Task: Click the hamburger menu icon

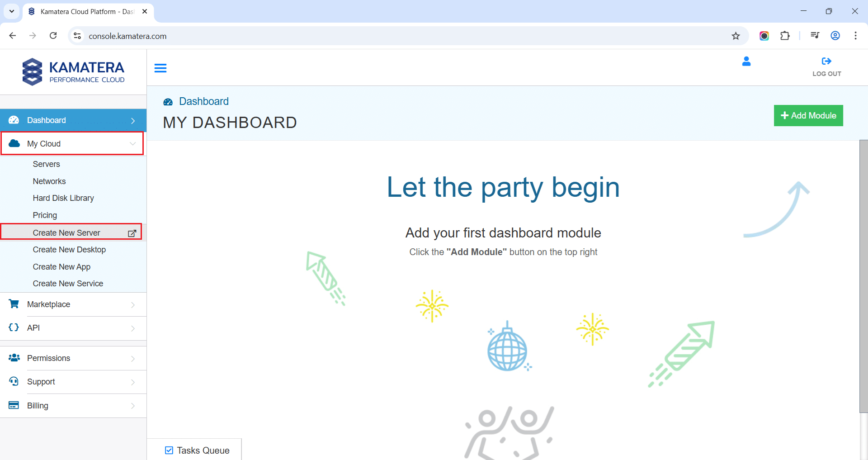Action: (160, 68)
